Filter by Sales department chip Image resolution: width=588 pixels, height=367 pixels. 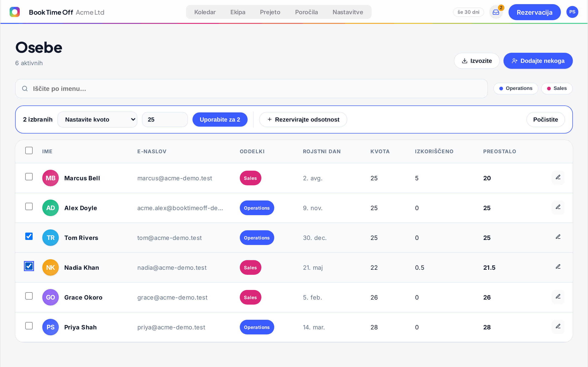pyautogui.click(x=557, y=88)
